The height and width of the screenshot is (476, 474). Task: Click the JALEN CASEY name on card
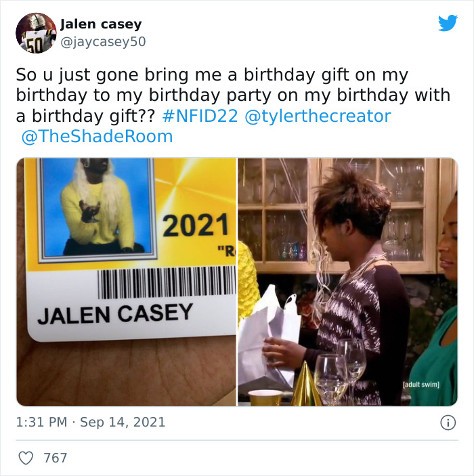tap(115, 313)
